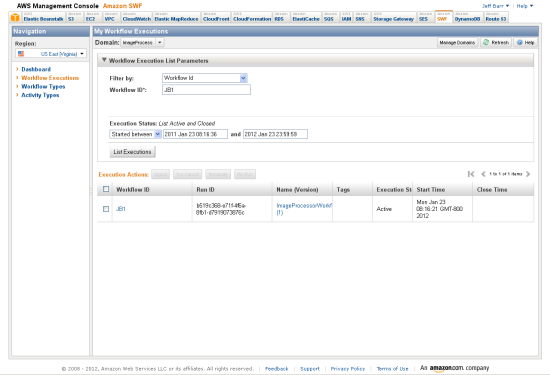Go to next page of results
This screenshot has width=550, height=375.
point(528,174)
